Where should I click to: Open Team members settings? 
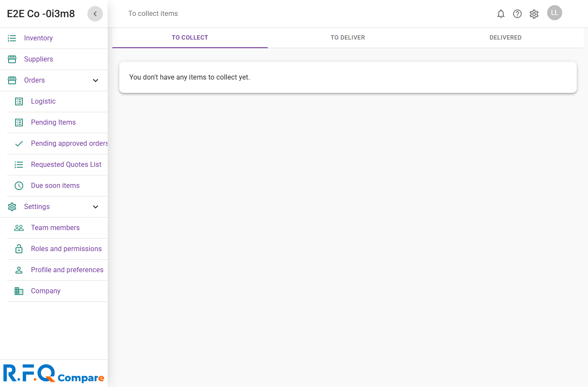point(55,228)
